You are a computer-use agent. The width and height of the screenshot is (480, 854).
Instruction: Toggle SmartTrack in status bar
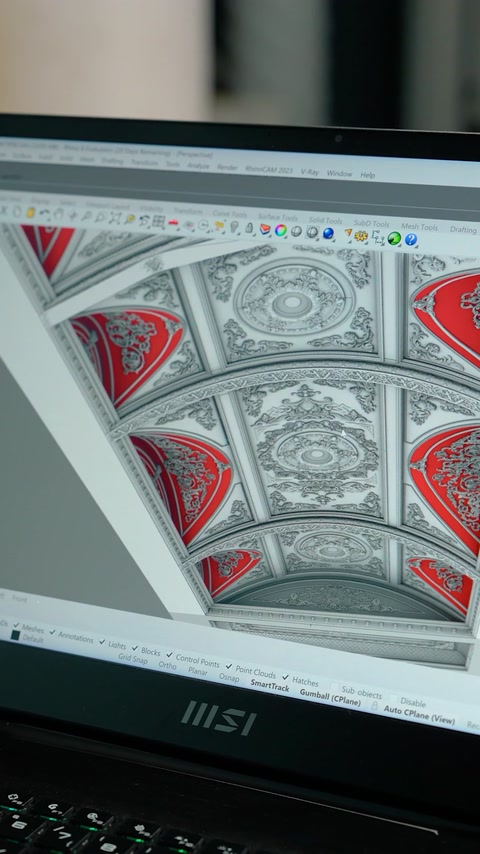270,686
